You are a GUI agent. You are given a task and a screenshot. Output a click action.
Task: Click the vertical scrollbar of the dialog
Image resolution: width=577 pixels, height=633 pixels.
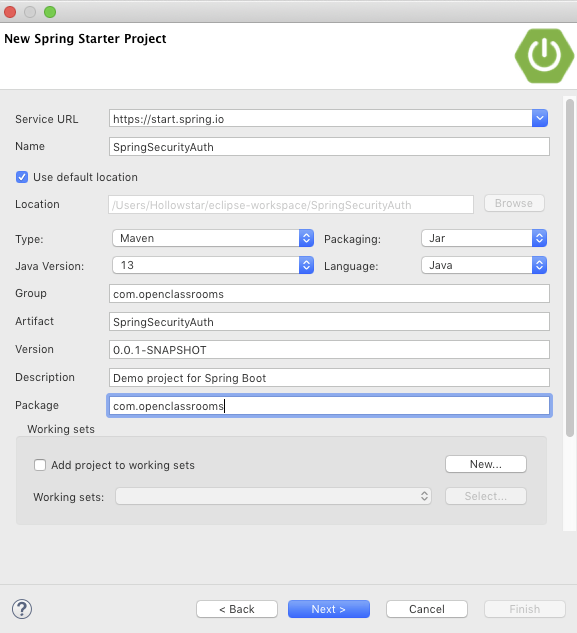570,268
